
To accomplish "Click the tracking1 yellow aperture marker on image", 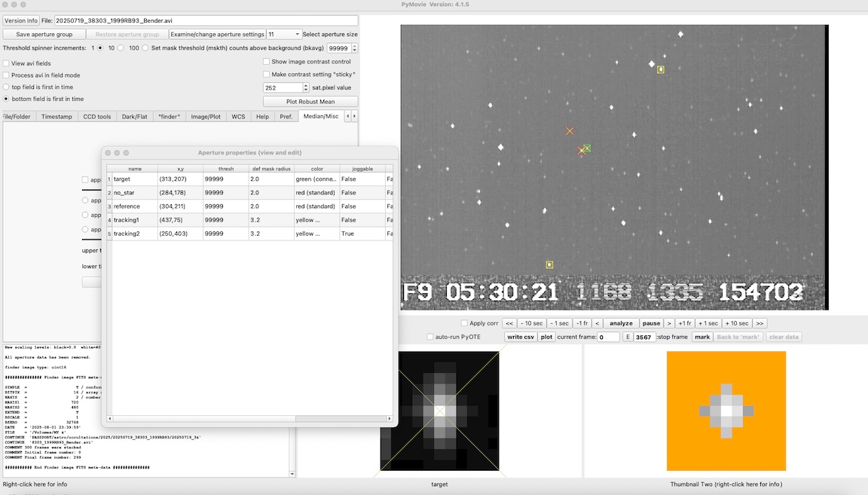I will 661,69.
